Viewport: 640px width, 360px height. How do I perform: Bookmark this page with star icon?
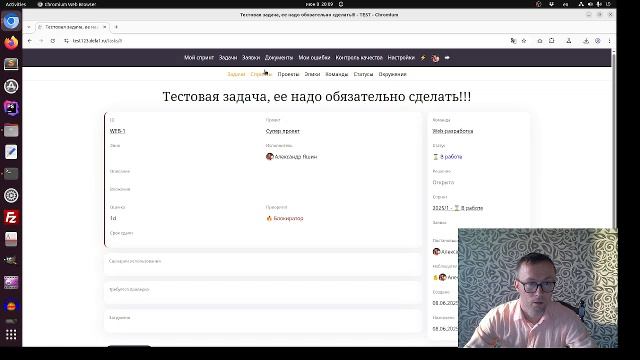point(524,41)
